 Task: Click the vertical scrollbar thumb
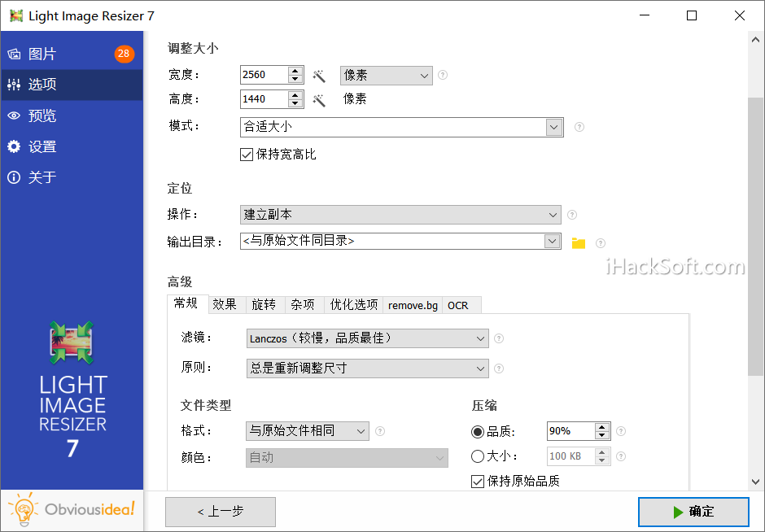(755, 237)
